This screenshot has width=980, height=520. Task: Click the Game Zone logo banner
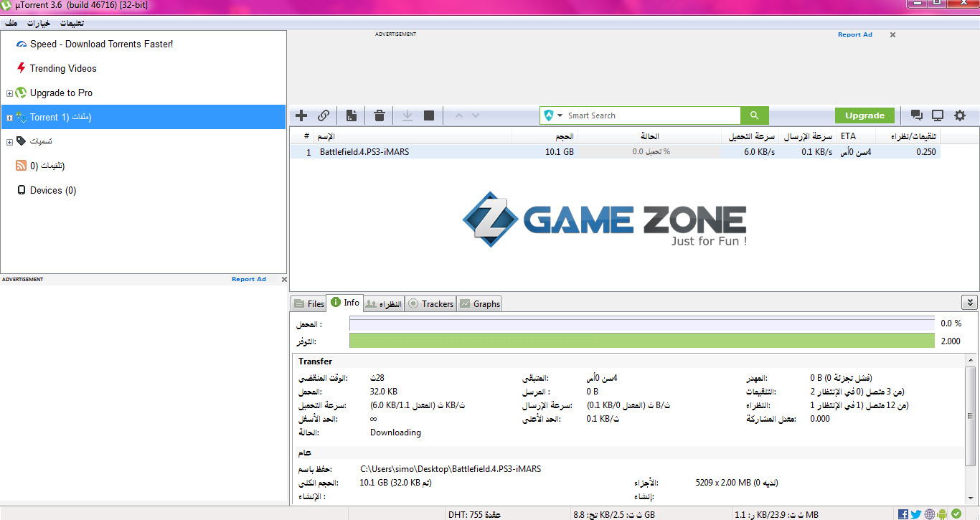[x=605, y=219]
